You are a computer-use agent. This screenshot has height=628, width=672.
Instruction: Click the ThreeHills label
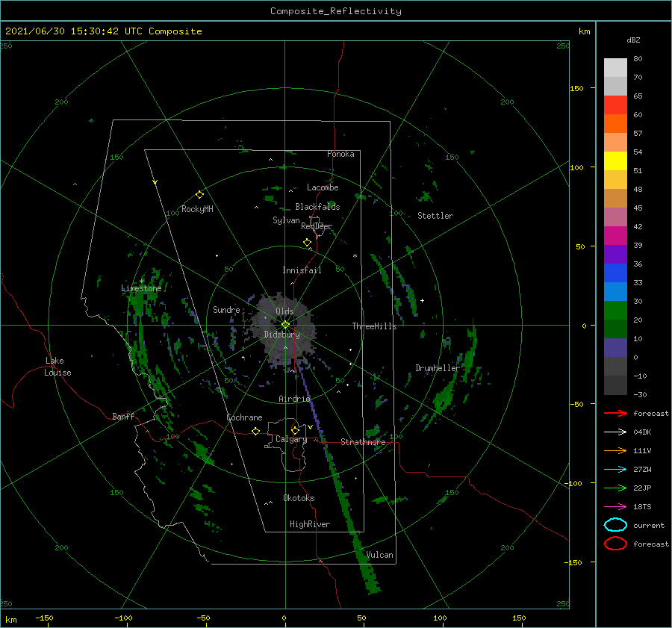375,326
